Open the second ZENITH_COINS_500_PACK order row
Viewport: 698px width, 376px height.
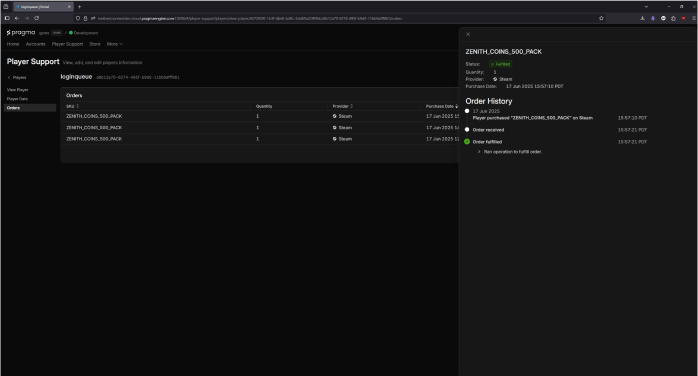[x=260, y=128]
